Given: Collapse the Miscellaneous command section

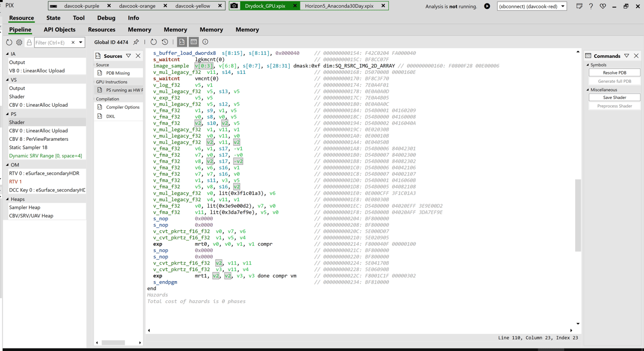Looking at the screenshot, I should 588,90.
